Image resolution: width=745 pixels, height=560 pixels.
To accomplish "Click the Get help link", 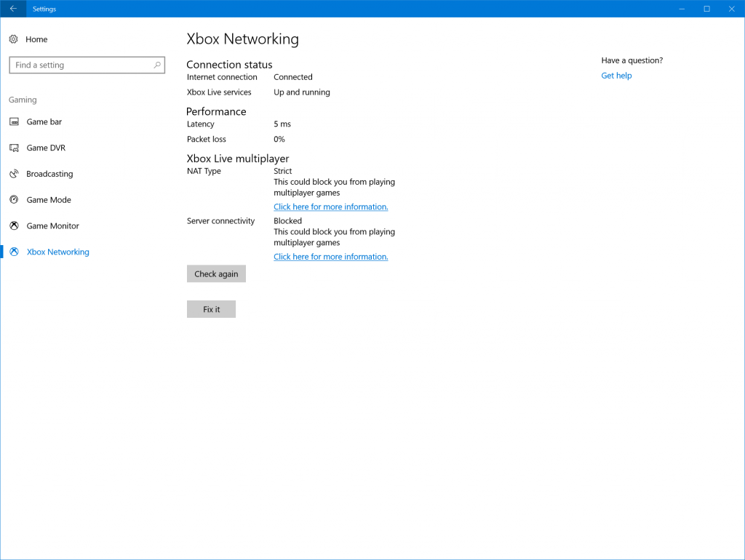I will pyautogui.click(x=616, y=76).
